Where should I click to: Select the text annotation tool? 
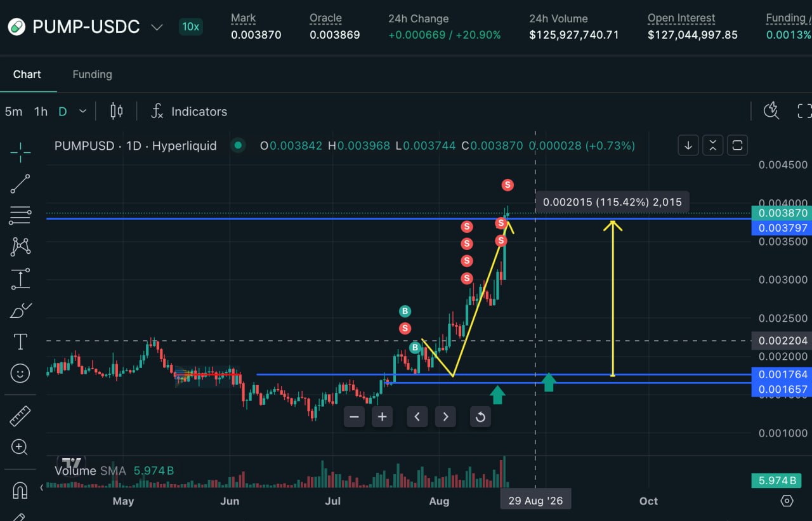pos(20,342)
